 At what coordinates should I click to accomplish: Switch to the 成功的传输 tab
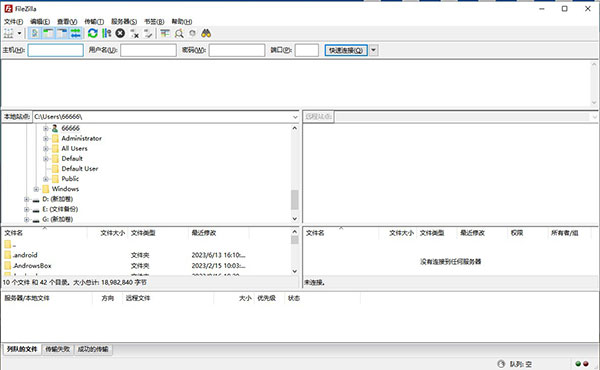(x=93, y=349)
